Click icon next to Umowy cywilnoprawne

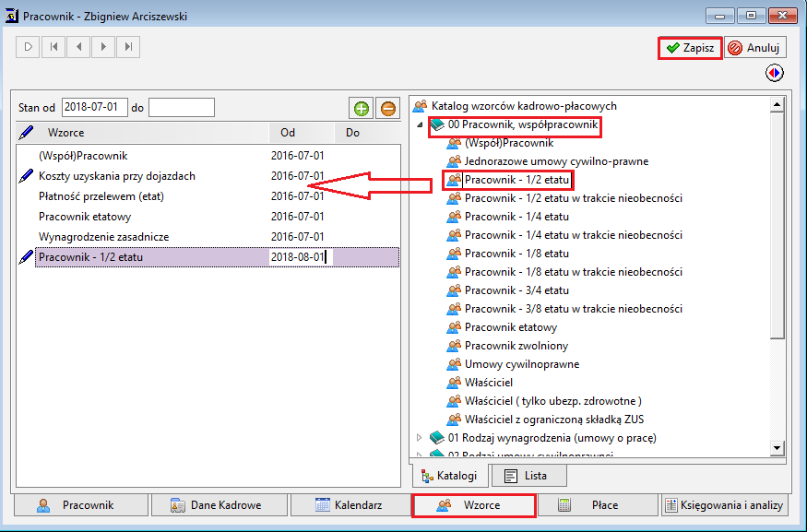tap(454, 364)
